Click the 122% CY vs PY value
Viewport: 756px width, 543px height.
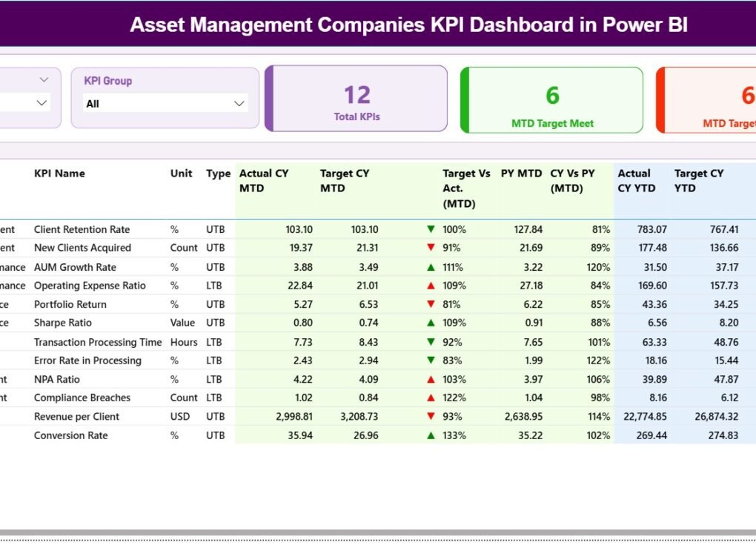598,360
